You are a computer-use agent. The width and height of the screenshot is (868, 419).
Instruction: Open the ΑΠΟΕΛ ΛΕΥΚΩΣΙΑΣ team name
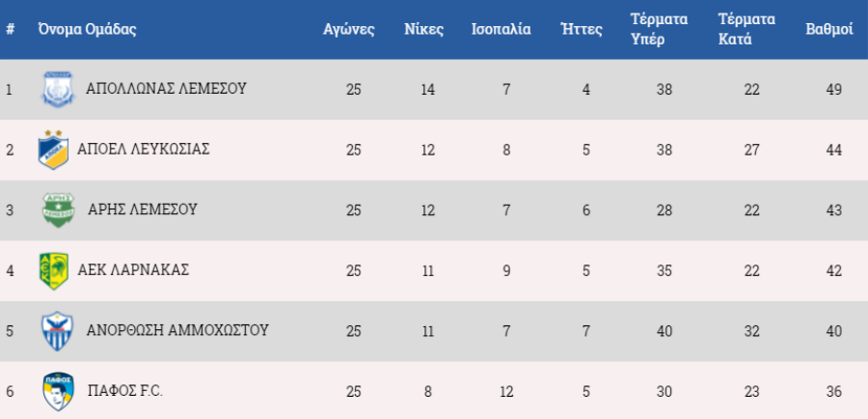tap(144, 149)
